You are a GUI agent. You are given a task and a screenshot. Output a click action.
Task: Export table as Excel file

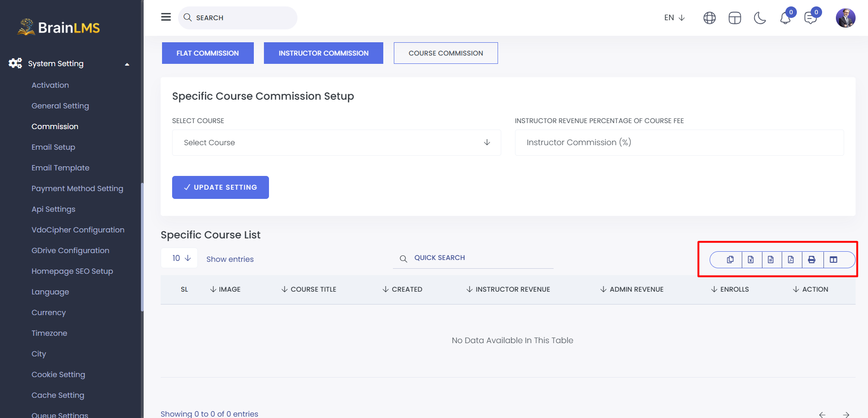coord(751,260)
